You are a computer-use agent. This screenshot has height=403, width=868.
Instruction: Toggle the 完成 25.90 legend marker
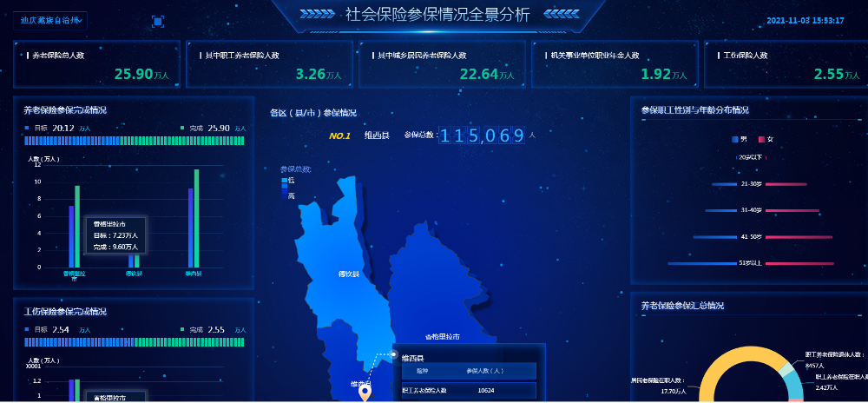point(182,128)
